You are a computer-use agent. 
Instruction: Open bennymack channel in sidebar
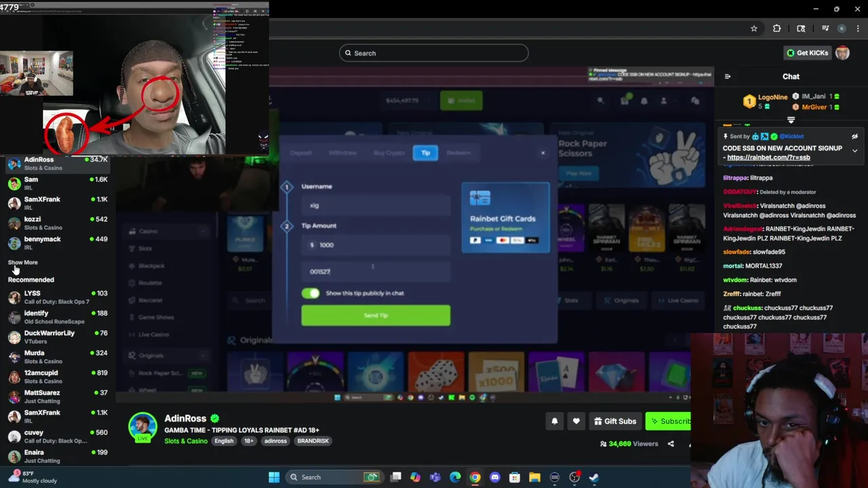(x=58, y=243)
